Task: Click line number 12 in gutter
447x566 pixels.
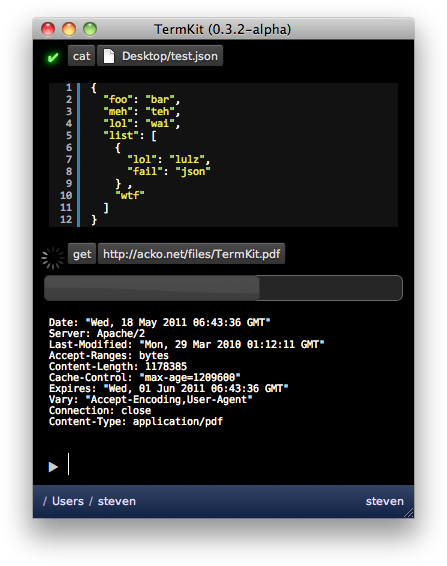Action: [66, 219]
